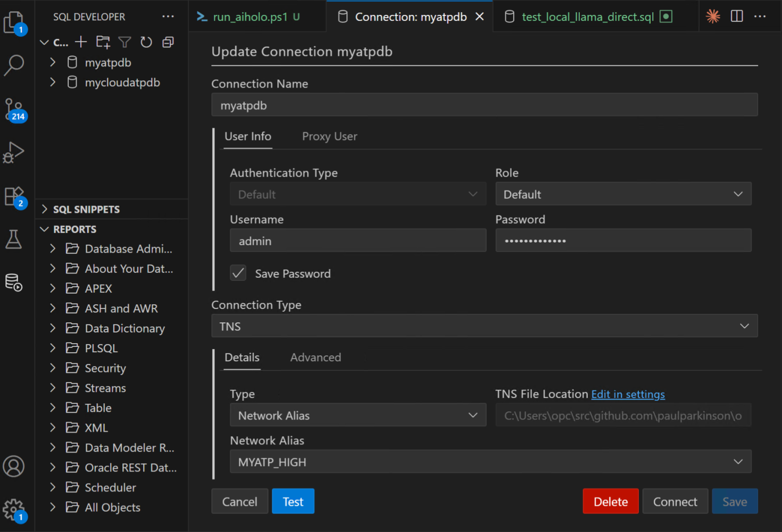Uncheck the Save Password checkbox
This screenshot has height=532, width=782.
pos(238,273)
